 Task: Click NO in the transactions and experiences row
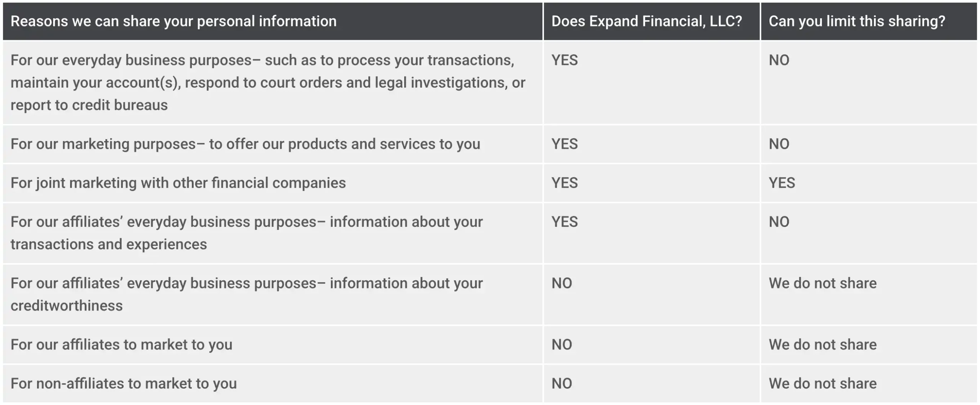pyautogui.click(x=779, y=222)
